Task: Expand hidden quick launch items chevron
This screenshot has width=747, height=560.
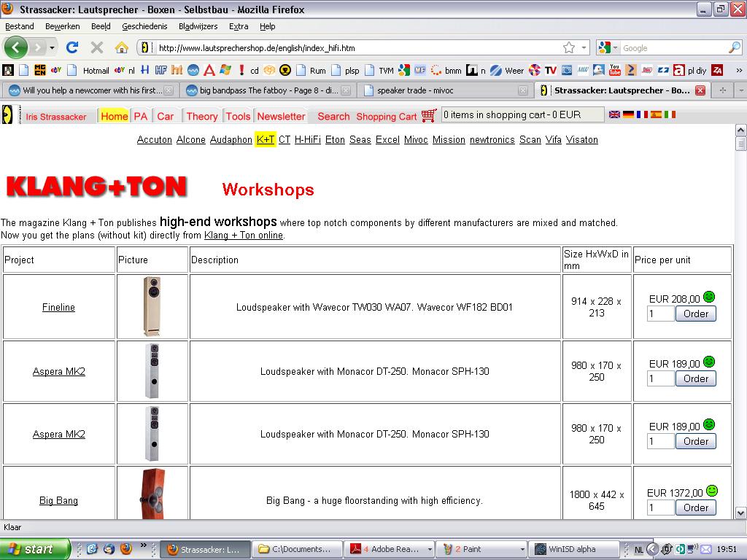Action: click(x=143, y=545)
